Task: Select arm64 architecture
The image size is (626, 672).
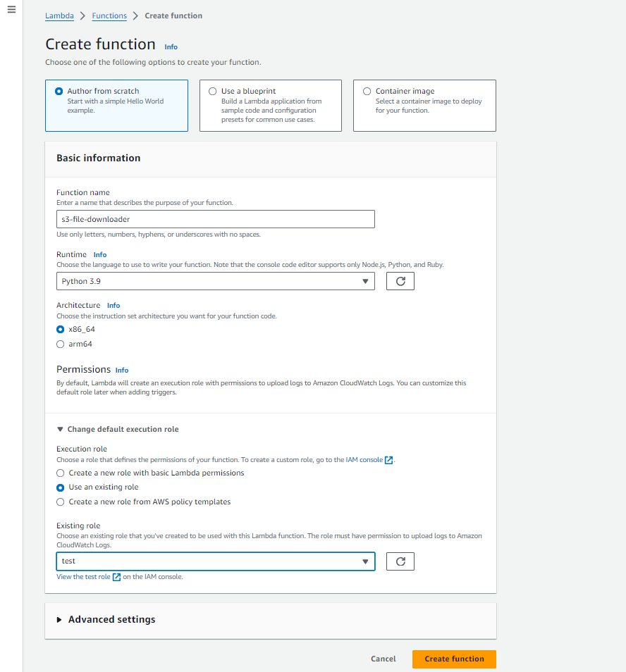Action: click(x=61, y=344)
